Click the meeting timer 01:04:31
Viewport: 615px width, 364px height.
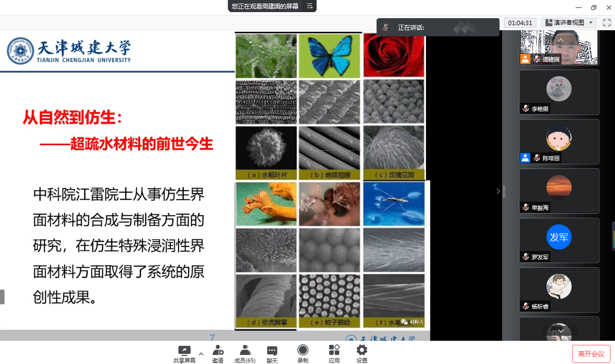pos(520,23)
